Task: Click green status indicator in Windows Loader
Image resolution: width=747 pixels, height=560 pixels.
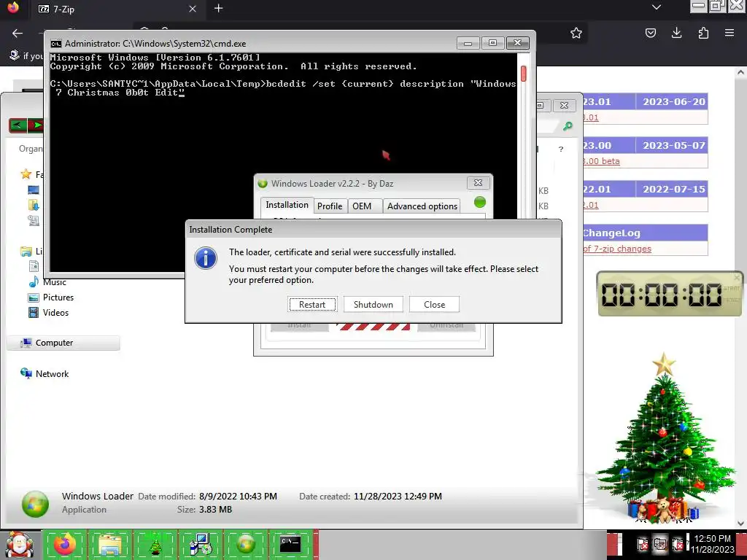Action: [x=480, y=203]
